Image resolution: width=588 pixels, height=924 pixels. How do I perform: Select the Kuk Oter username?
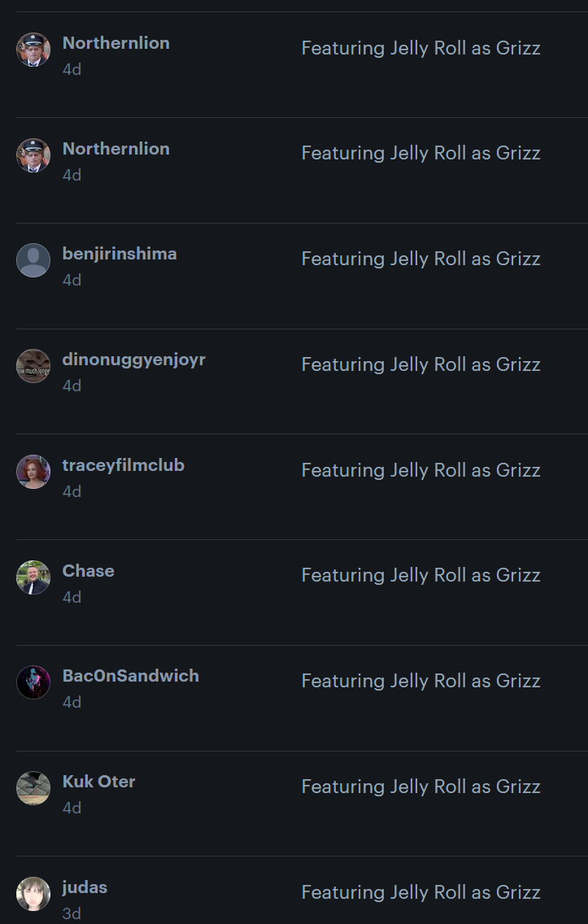[98, 782]
